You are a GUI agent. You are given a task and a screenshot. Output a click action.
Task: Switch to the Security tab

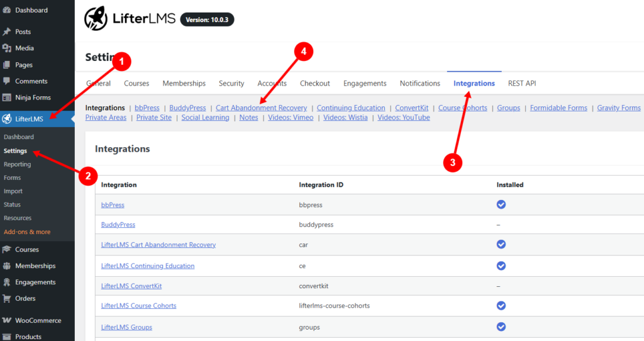pos(231,84)
